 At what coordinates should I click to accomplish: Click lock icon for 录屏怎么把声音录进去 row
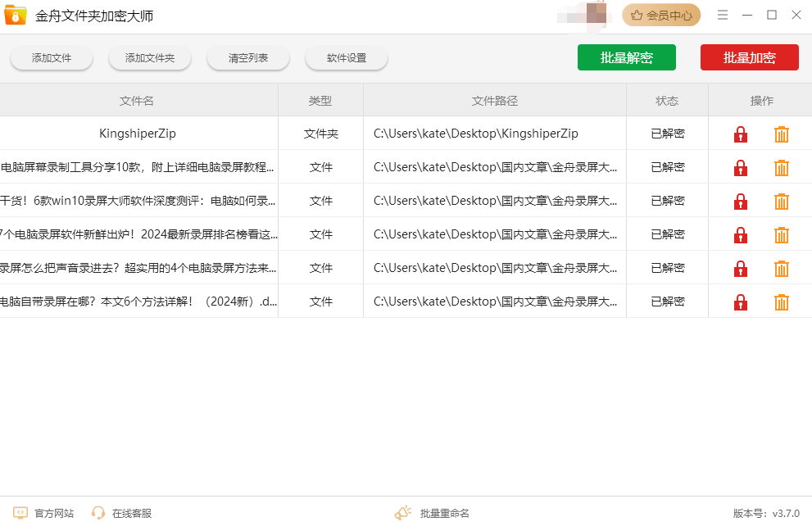pyautogui.click(x=741, y=269)
